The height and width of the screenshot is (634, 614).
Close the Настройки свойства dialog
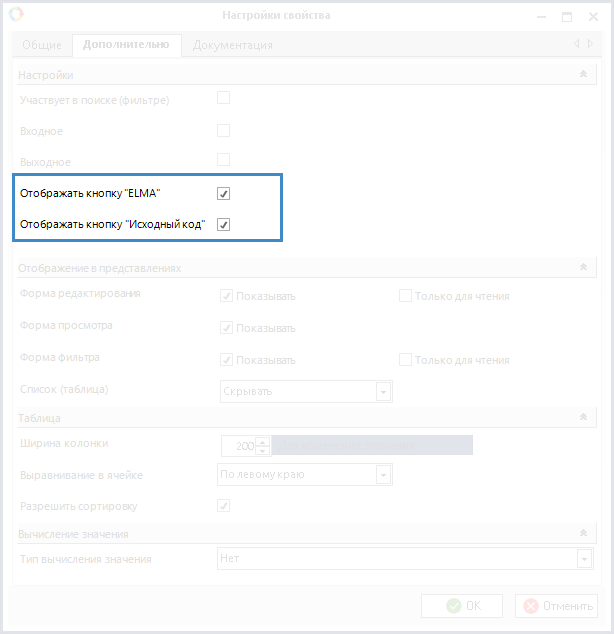(593, 17)
